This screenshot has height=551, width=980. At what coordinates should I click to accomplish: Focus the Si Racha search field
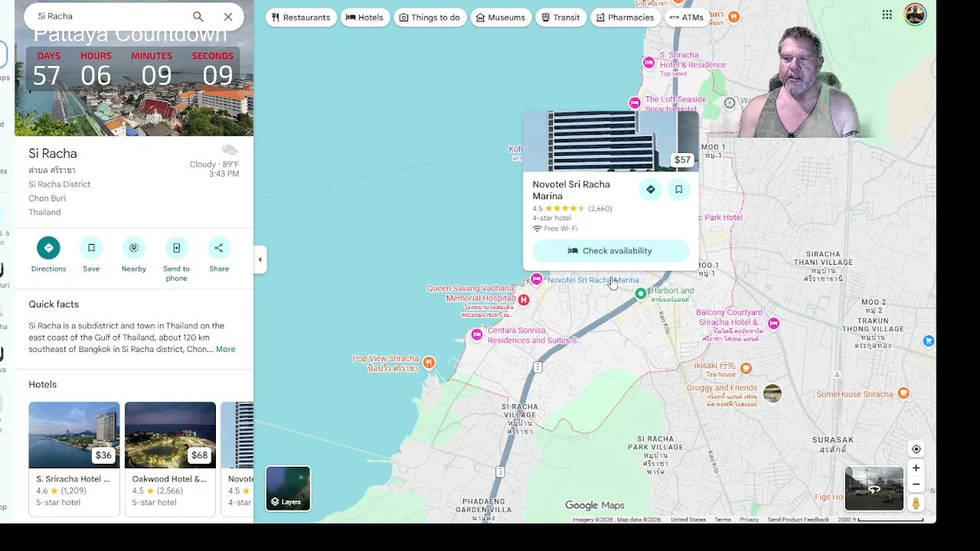tap(107, 16)
